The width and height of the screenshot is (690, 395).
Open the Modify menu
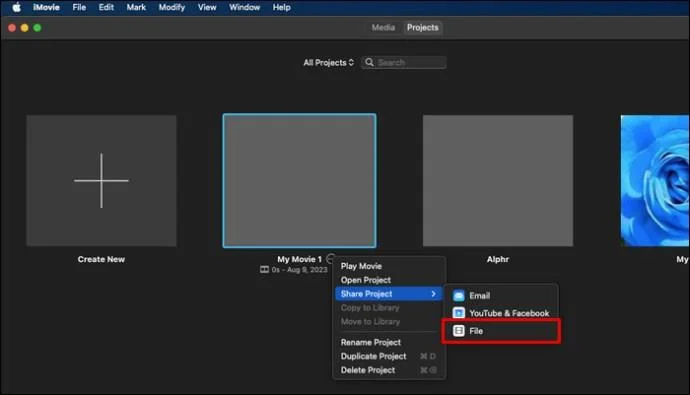[172, 7]
